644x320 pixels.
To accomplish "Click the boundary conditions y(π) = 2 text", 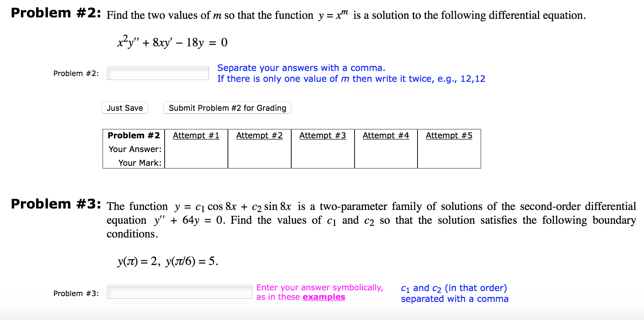I will pos(166,261).
